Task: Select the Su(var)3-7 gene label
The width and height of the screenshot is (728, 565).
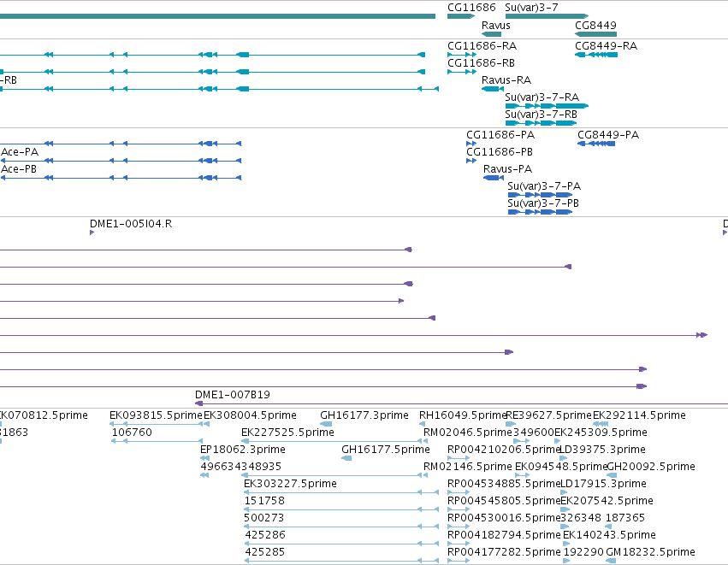Action: 531,8
